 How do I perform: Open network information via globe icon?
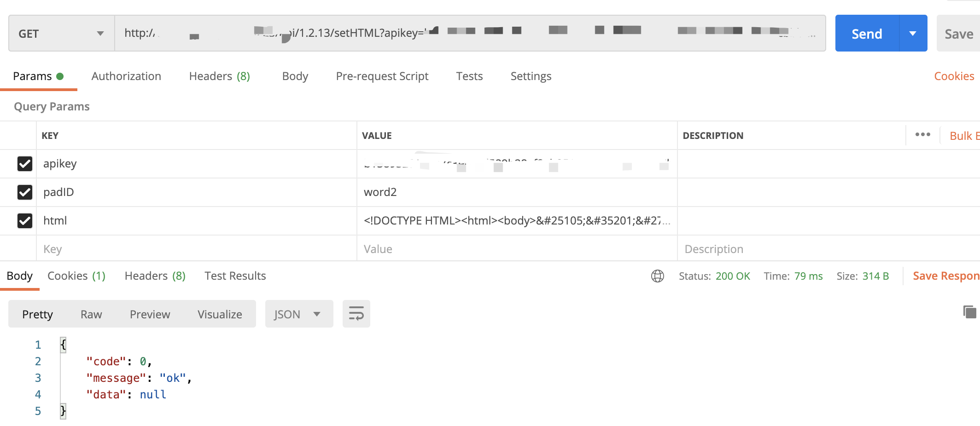pos(658,276)
